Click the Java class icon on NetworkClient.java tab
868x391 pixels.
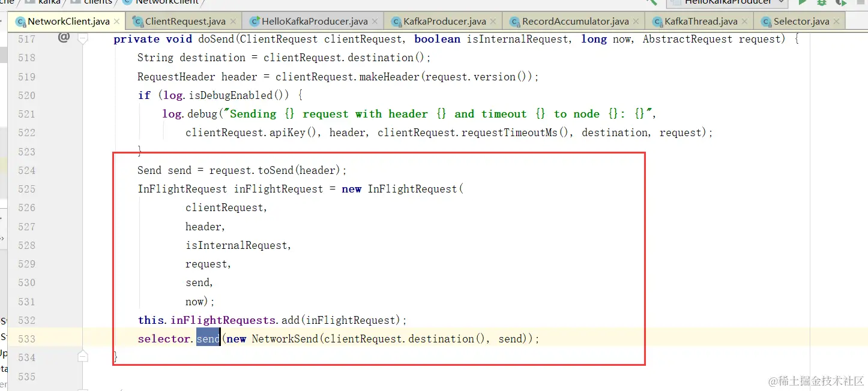click(21, 22)
